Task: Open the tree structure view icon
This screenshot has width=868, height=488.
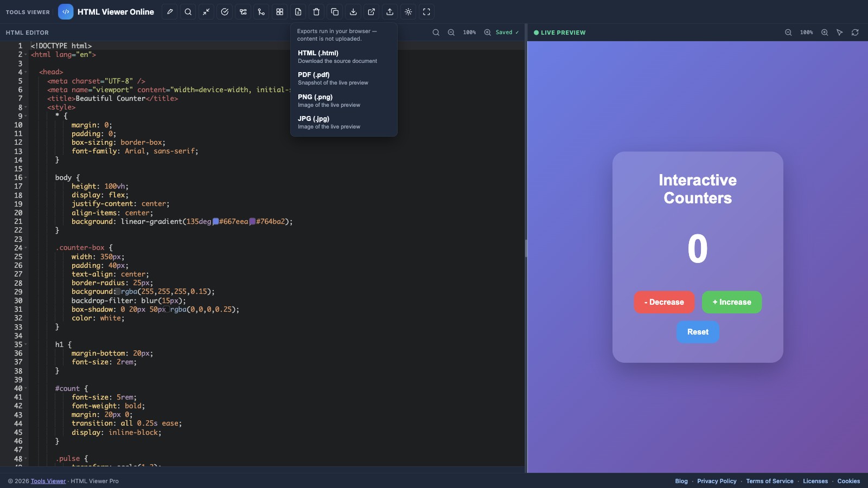Action: click(x=243, y=12)
